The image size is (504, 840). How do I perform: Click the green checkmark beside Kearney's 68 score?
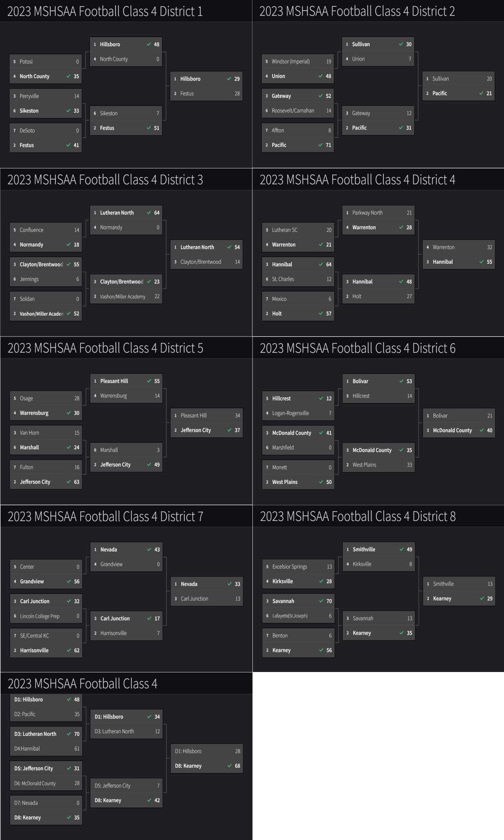tap(230, 766)
